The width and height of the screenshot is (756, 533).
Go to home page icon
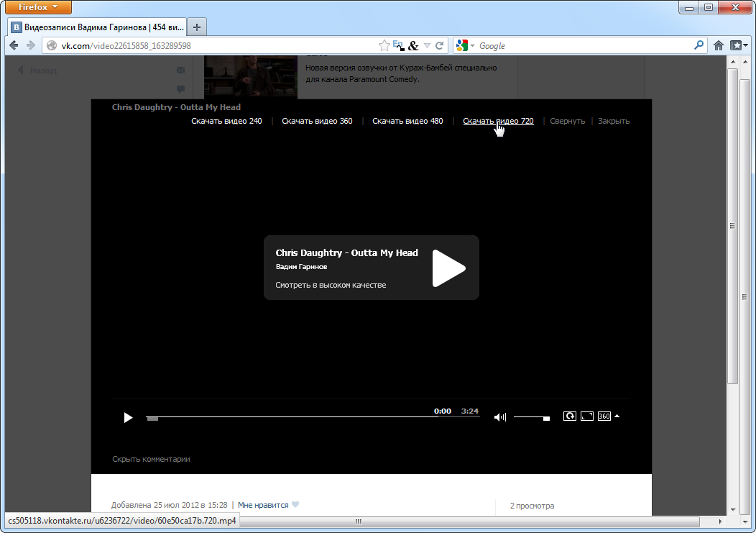[x=719, y=45]
